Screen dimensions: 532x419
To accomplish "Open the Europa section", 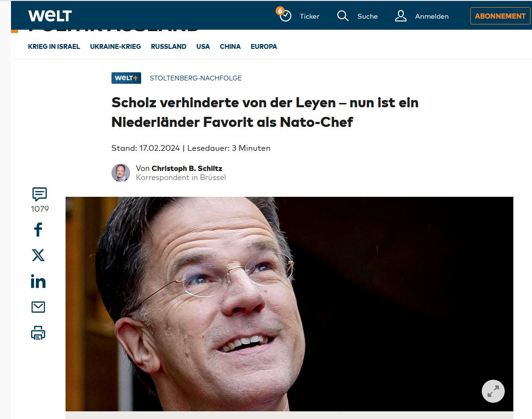I will [x=264, y=46].
